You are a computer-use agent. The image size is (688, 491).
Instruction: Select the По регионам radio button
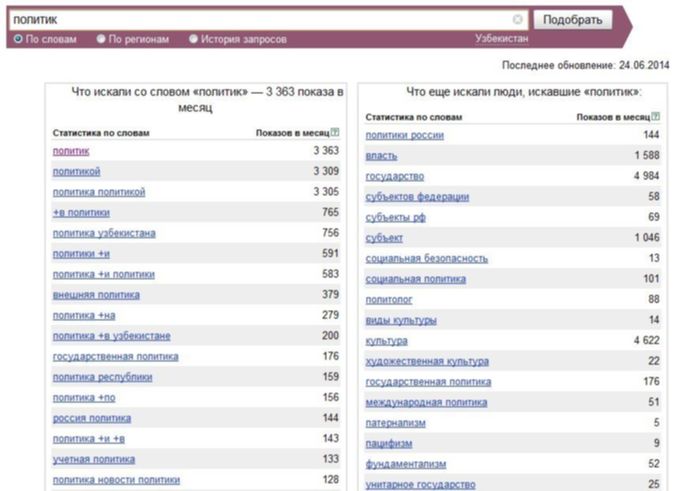pyautogui.click(x=101, y=39)
